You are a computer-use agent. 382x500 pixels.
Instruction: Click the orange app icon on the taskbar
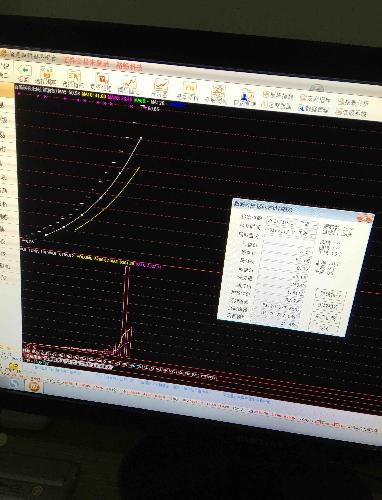(x=34, y=387)
